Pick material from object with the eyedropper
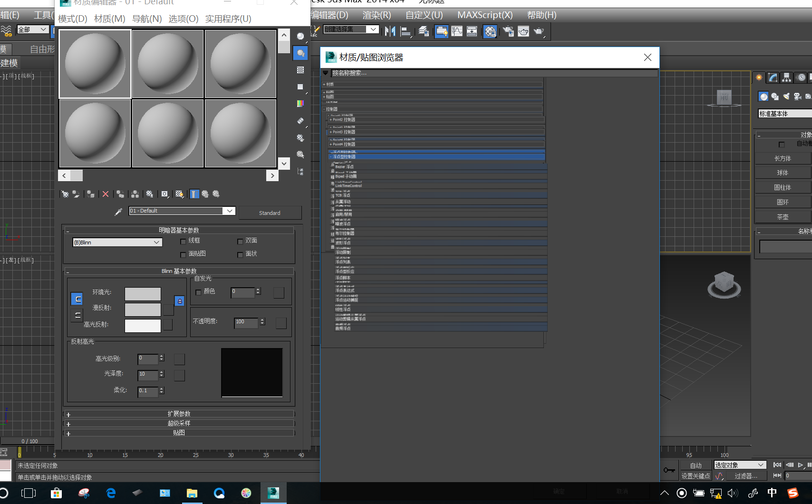Screen dimensions: 812x504 coord(118,212)
